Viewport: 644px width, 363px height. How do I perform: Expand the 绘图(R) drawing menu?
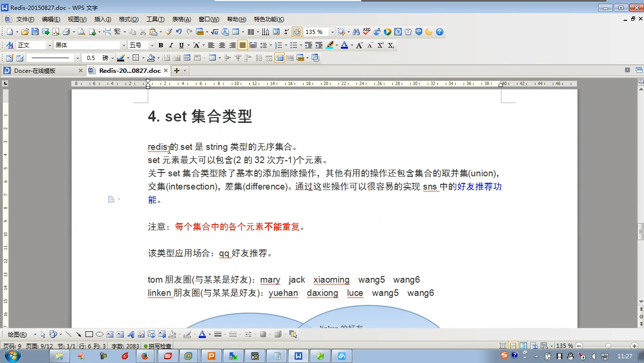20,334
